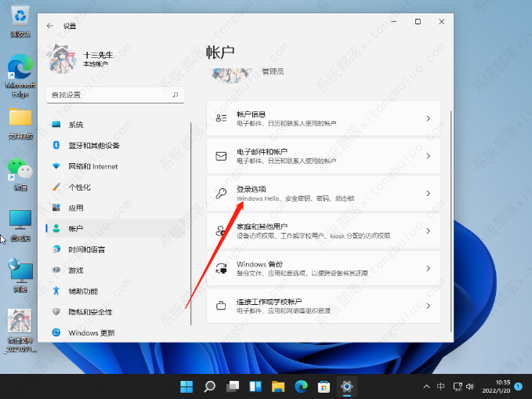Click the 辅助功能 accessibility icon

click(56, 291)
